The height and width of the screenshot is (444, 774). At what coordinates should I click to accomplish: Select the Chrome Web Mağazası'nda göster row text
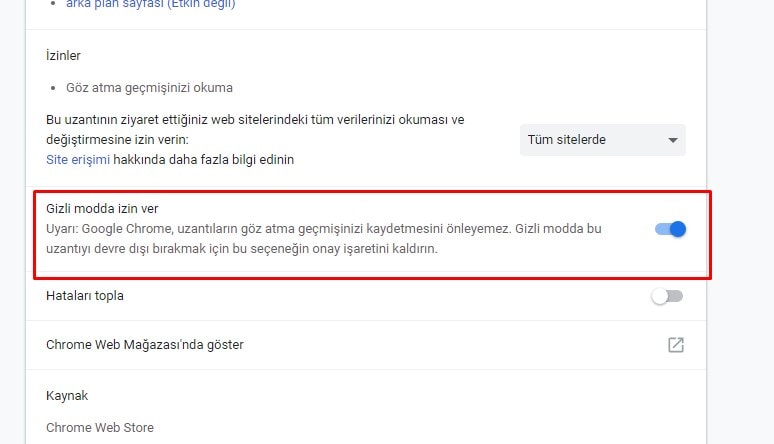click(x=145, y=345)
